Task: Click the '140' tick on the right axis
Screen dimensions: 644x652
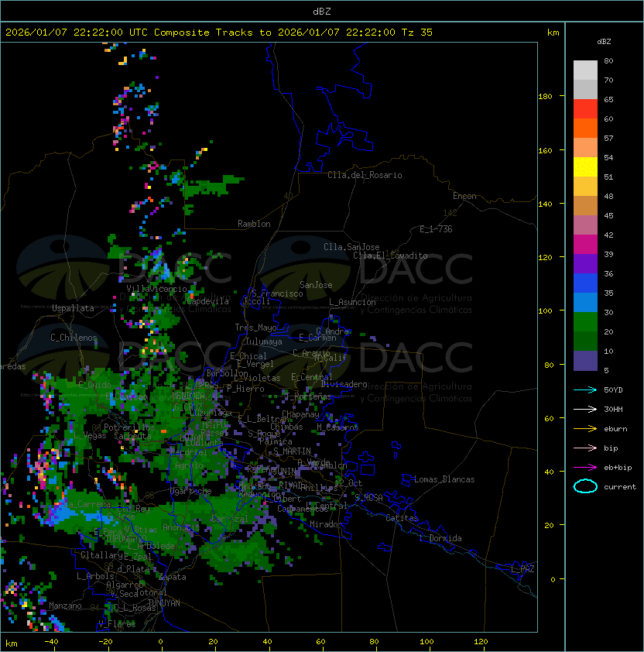Action: (545, 204)
